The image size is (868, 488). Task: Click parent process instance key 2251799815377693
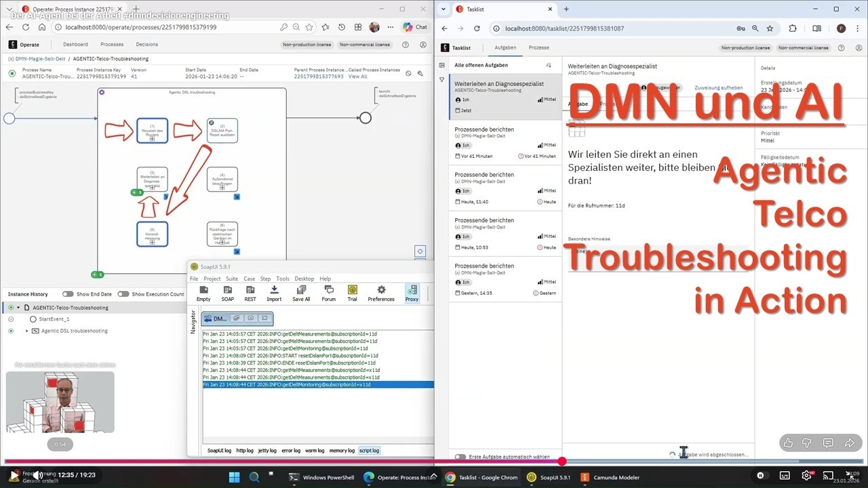(319, 77)
